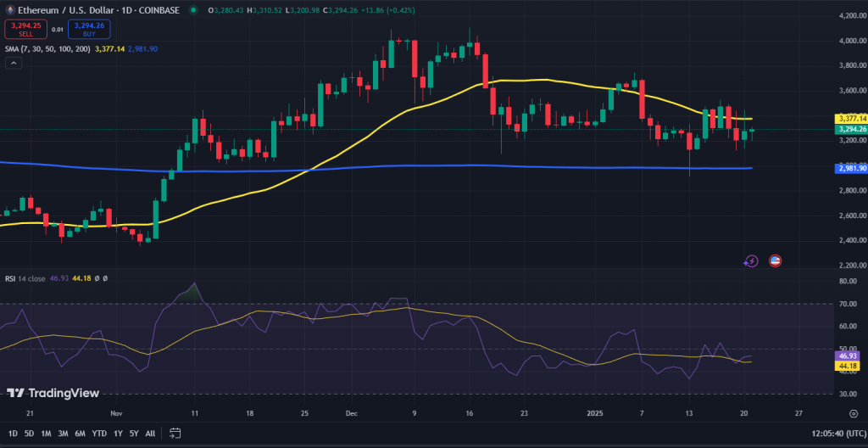Click the 70.00 RSI axis label
This screenshot has height=448, width=868.
[x=848, y=304]
